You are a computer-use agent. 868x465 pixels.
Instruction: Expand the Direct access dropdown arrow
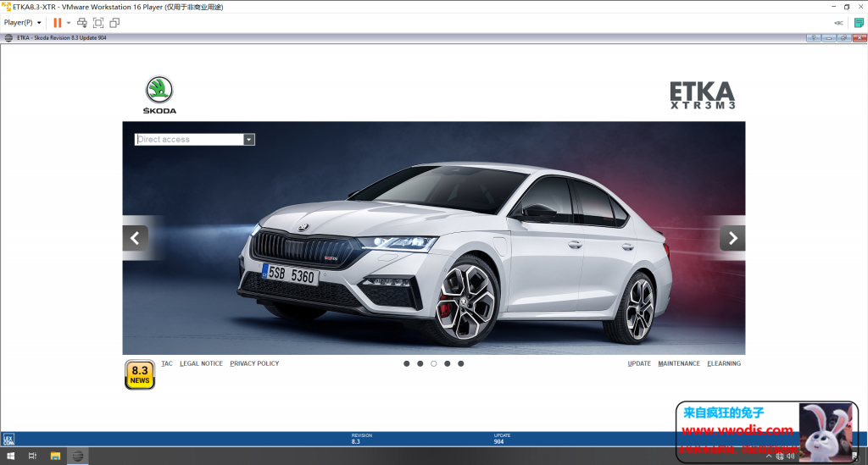249,140
